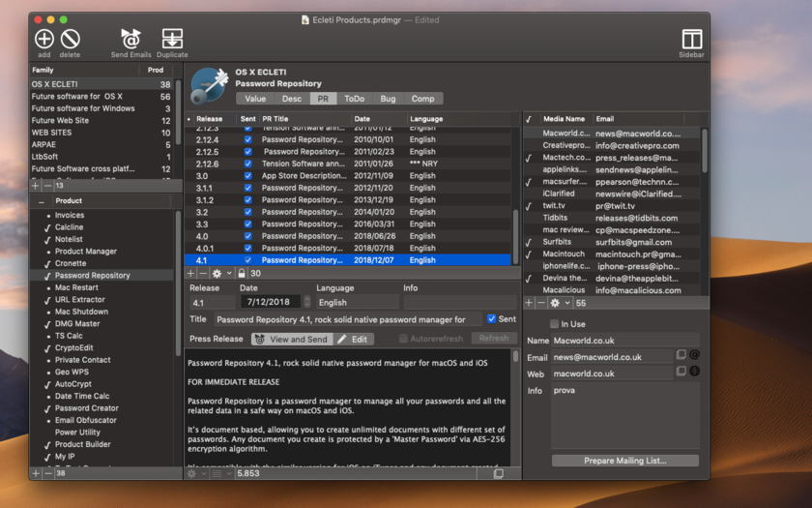Open the gear dropdown under the media list
Screen dimensions: 812x508
[x=558, y=303]
